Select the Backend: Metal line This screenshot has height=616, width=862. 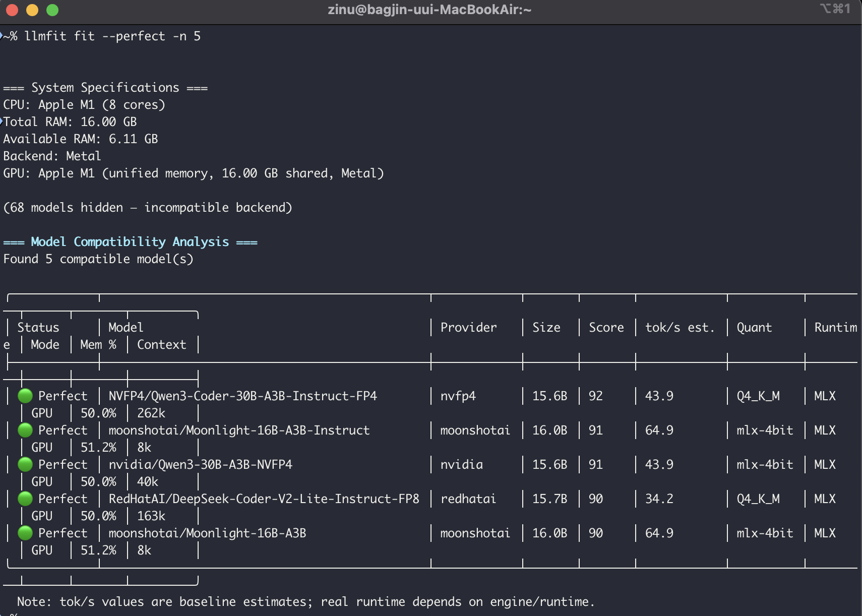(x=52, y=156)
